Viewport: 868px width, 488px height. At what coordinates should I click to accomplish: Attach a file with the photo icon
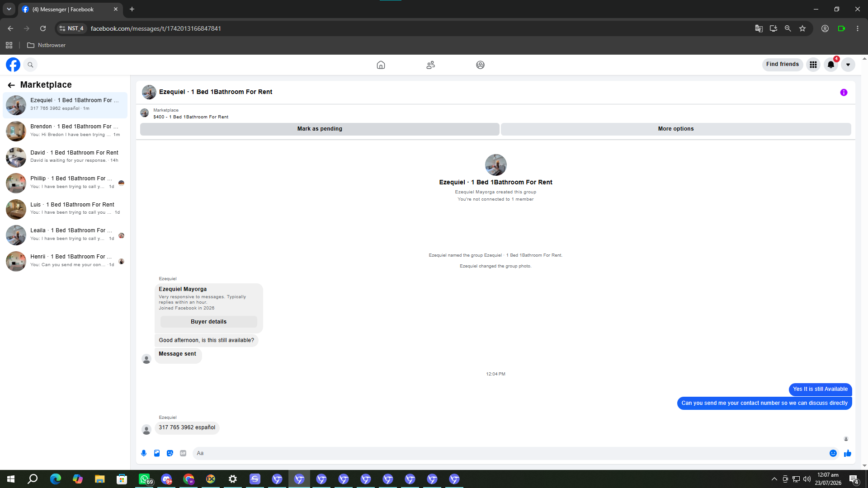pos(157,453)
